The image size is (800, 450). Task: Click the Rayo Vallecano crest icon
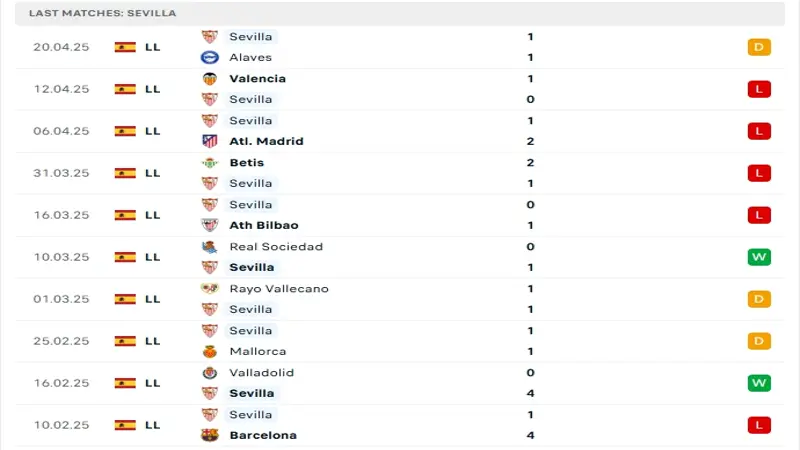point(210,288)
